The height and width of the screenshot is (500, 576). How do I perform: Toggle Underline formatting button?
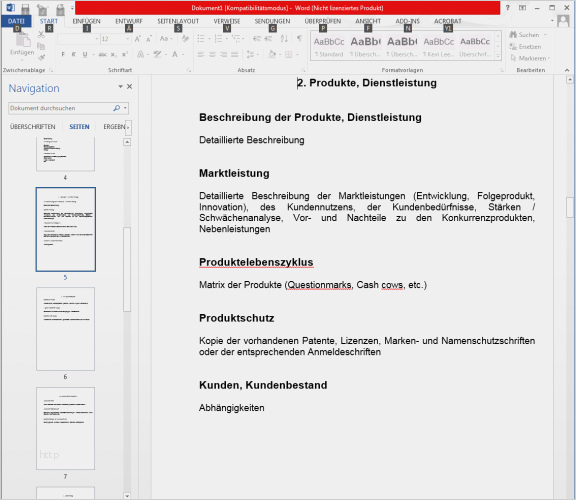point(85,54)
